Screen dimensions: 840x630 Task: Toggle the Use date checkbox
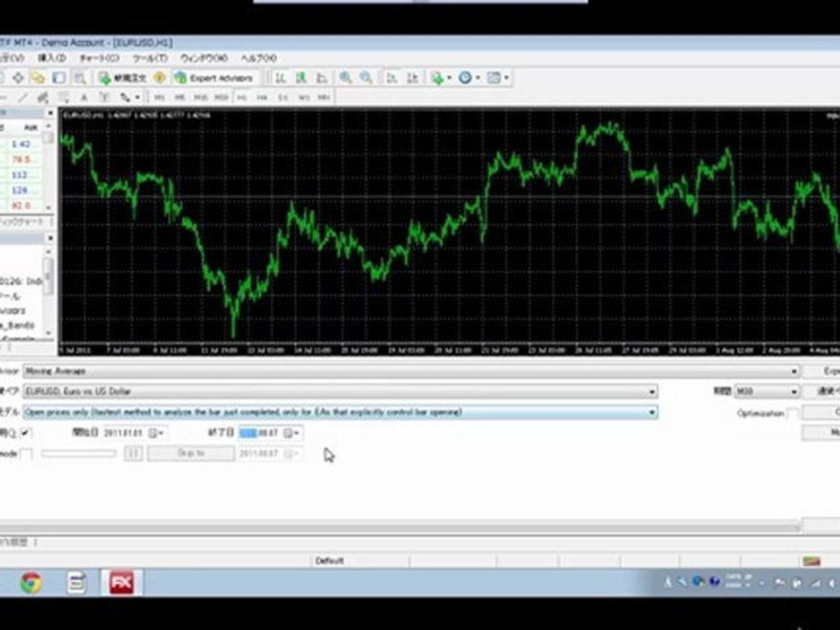coord(25,432)
